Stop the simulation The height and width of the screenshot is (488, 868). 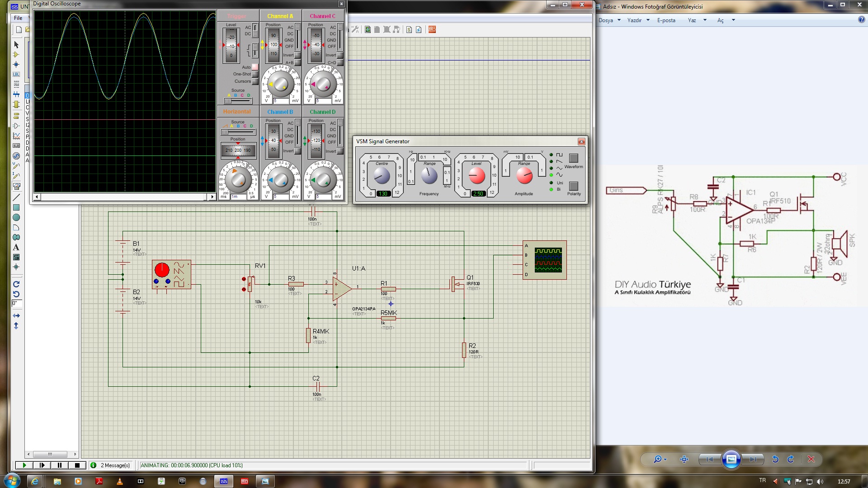[77, 465]
